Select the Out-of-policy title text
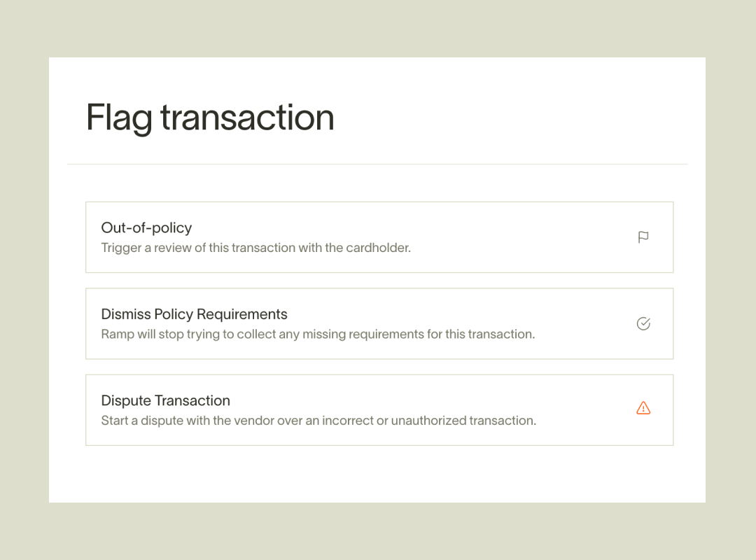The image size is (756, 560). (146, 227)
